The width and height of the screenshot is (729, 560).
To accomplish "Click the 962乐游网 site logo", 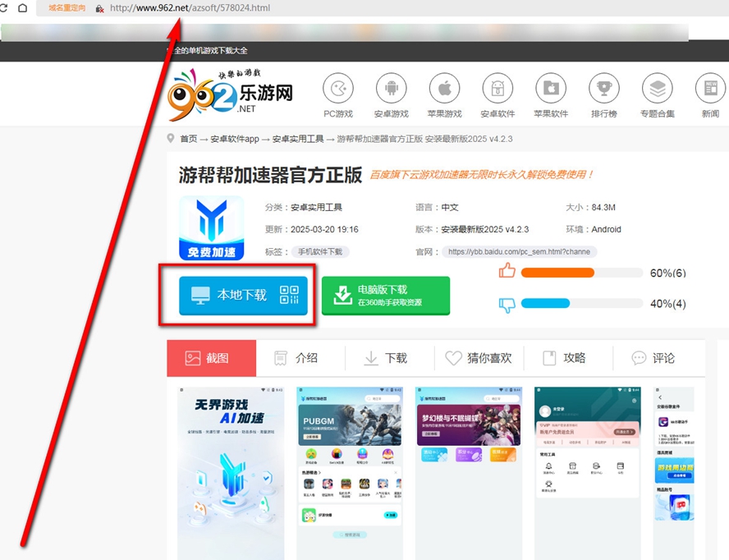I will [x=231, y=95].
